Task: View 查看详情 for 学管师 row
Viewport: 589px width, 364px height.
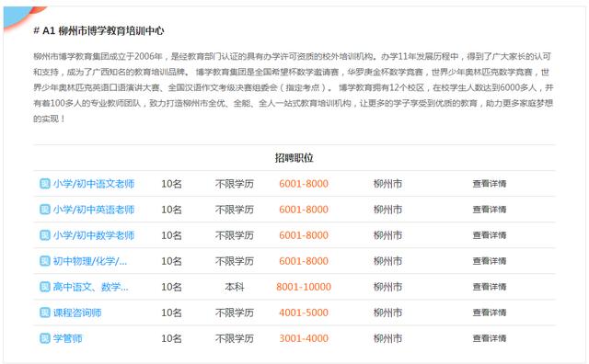Action: tap(490, 338)
